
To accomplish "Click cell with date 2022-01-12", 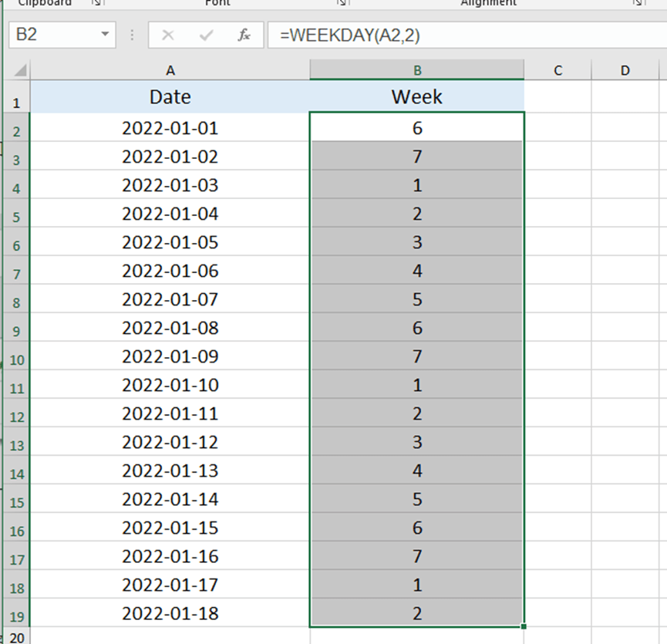I will point(170,441).
